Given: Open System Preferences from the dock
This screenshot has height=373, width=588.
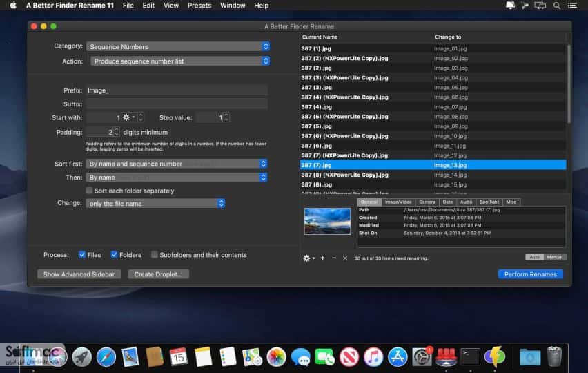Looking at the screenshot, I should [422, 357].
